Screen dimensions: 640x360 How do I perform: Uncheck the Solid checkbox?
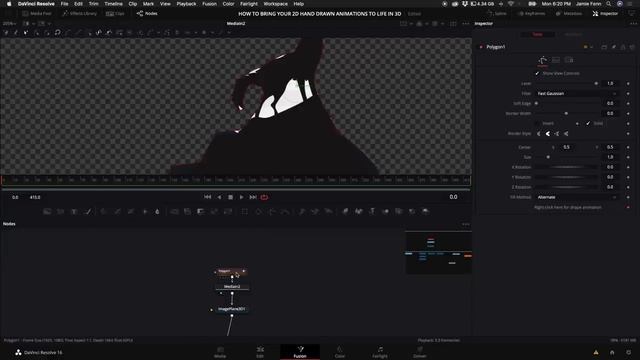tap(588, 123)
